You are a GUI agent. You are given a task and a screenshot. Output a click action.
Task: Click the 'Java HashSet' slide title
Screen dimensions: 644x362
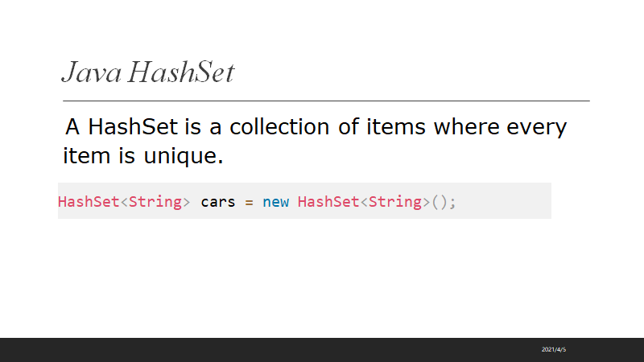[148, 73]
